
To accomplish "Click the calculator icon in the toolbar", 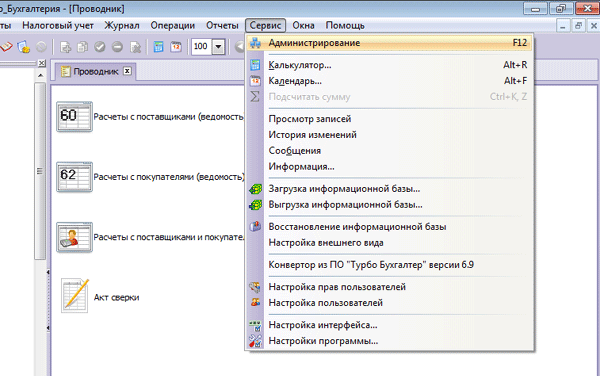I will (x=158, y=47).
